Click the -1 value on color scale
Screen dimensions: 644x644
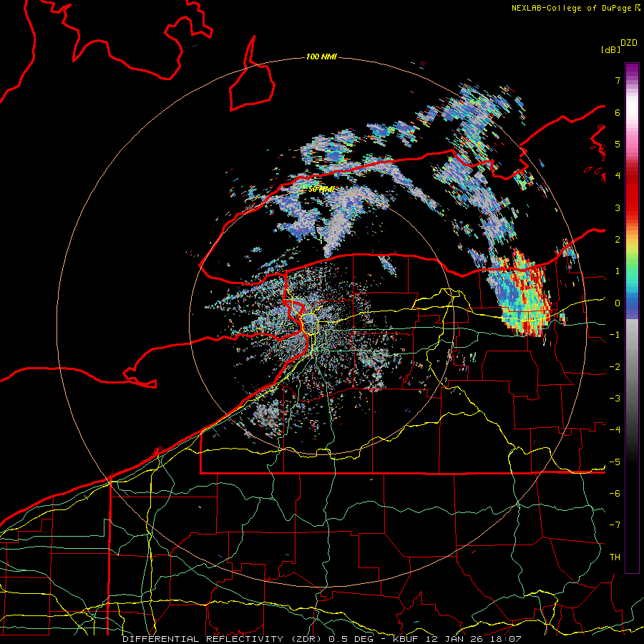615,335
